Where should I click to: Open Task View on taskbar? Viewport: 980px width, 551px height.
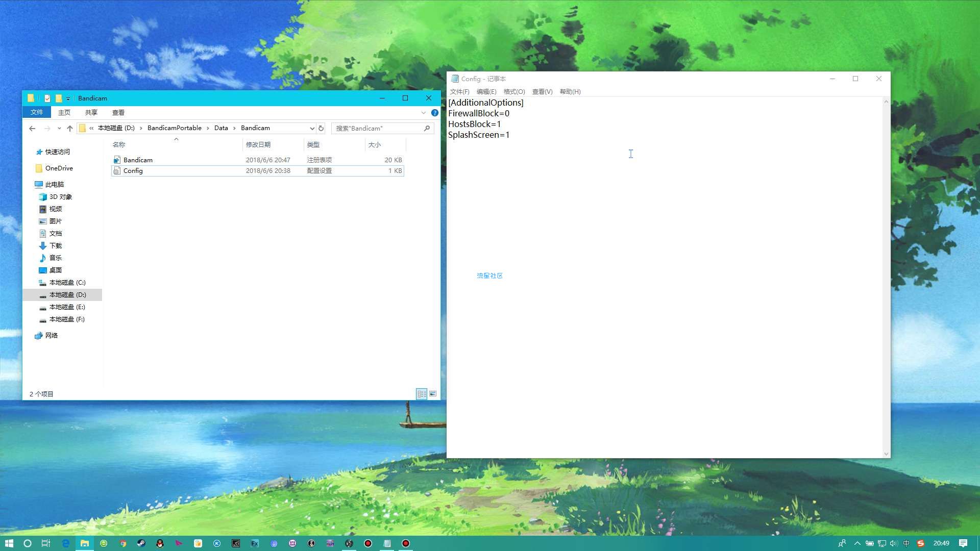(x=46, y=543)
